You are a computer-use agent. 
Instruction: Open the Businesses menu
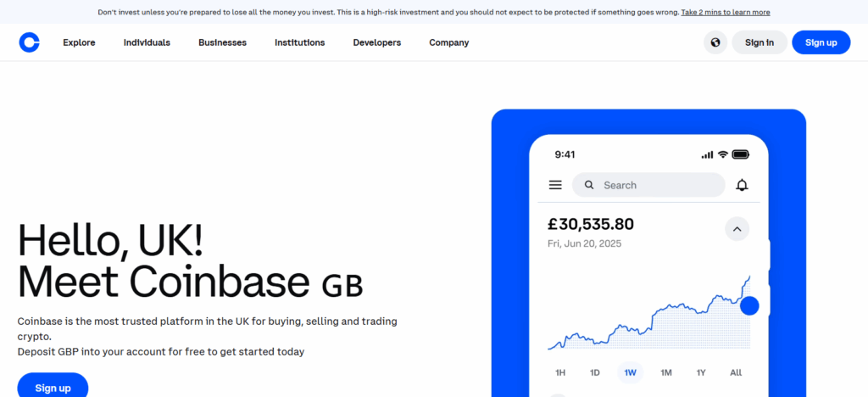[x=223, y=42]
